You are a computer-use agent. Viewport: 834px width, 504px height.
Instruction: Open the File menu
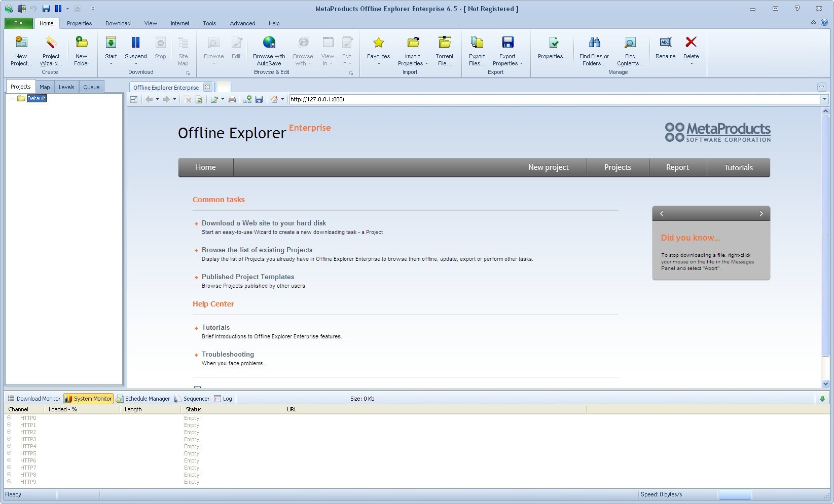18,23
